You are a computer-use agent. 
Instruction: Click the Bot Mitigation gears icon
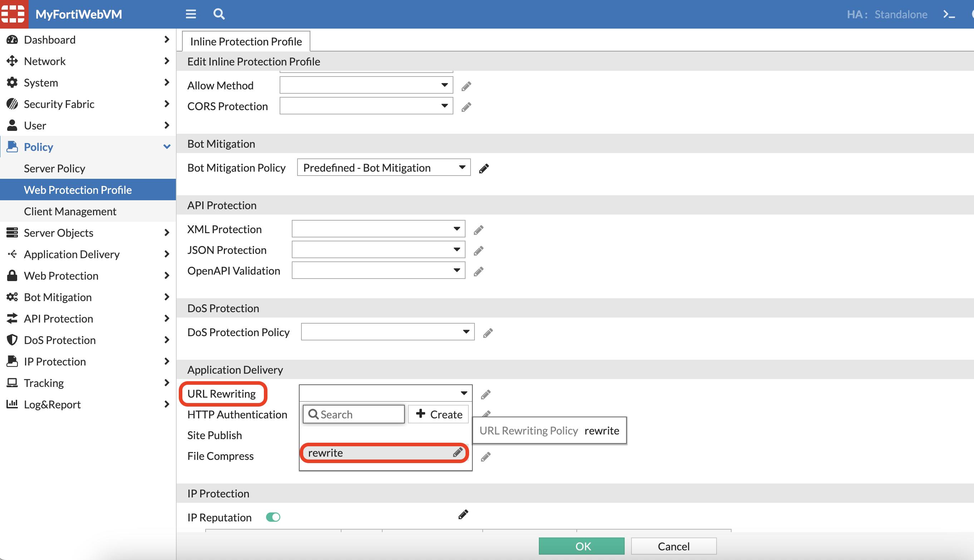coord(12,297)
